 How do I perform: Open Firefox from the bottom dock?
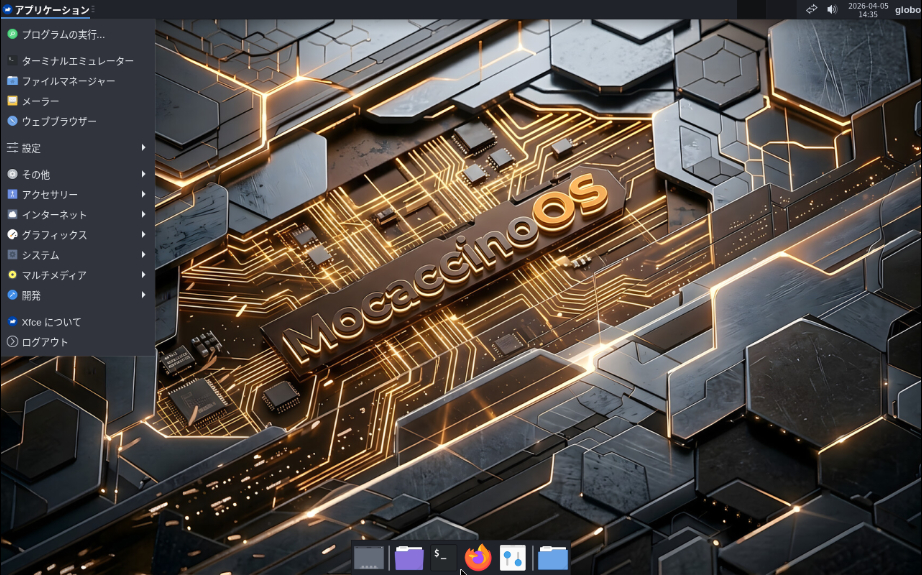[478, 557]
